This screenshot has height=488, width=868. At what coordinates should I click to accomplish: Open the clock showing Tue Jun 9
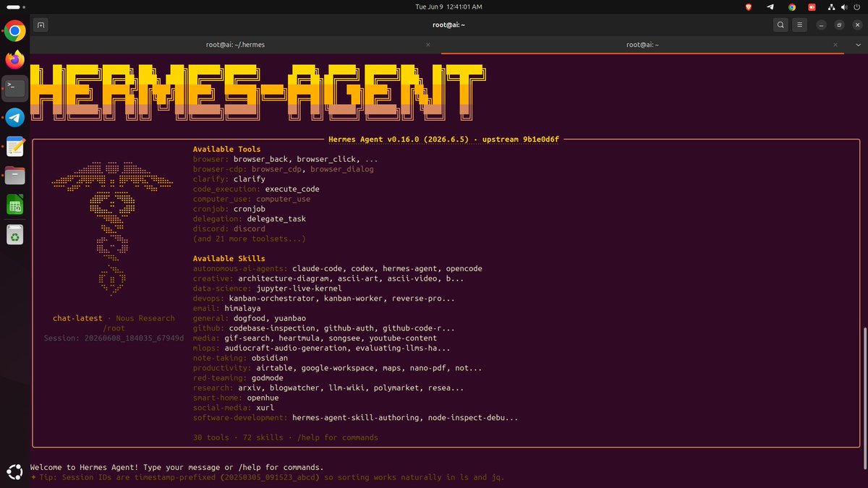pyautogui.click(x=448, y=7)
